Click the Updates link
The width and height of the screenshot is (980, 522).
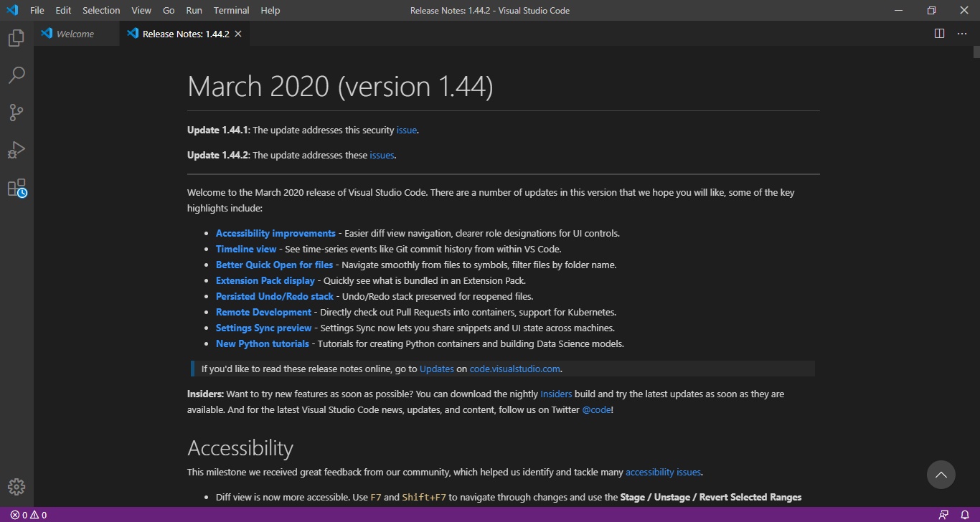(x=437, y=369)
